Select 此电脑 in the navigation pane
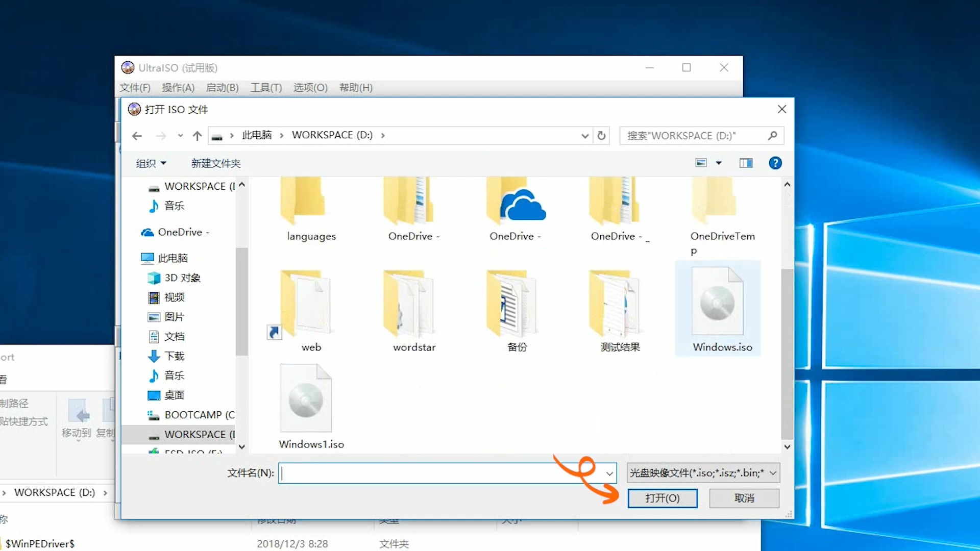 [x=173, y=258]
